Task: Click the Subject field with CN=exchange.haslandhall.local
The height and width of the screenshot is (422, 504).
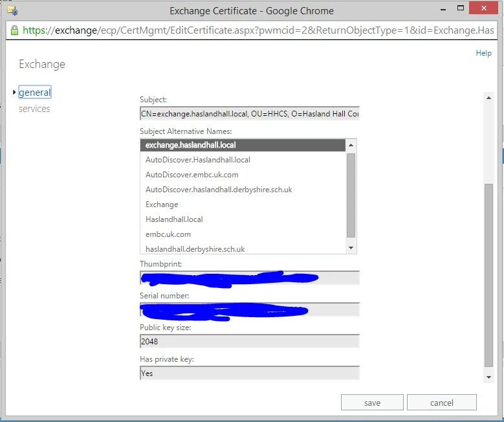Action: [x=250, y=113]
